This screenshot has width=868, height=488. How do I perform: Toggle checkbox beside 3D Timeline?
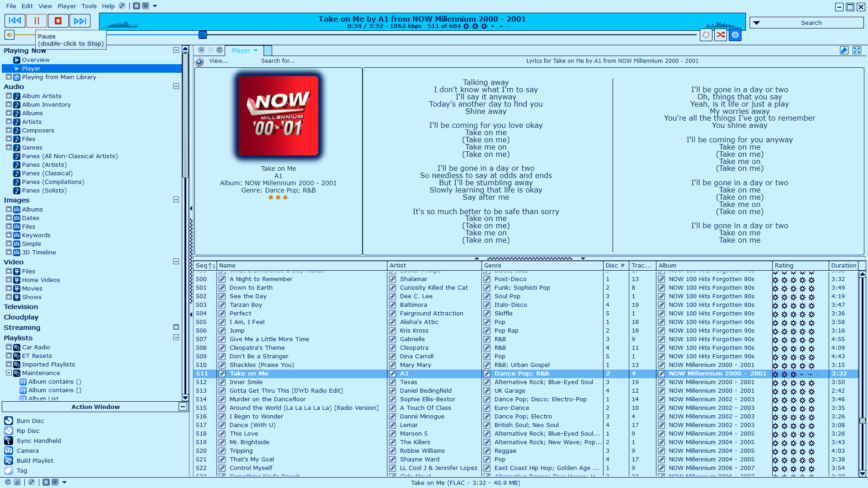[9, 252]
